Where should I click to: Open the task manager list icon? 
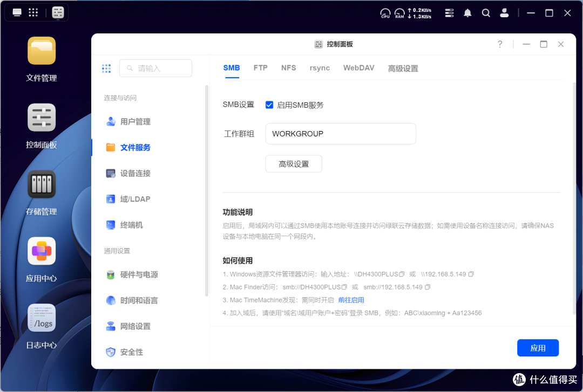tap(449, 13)
